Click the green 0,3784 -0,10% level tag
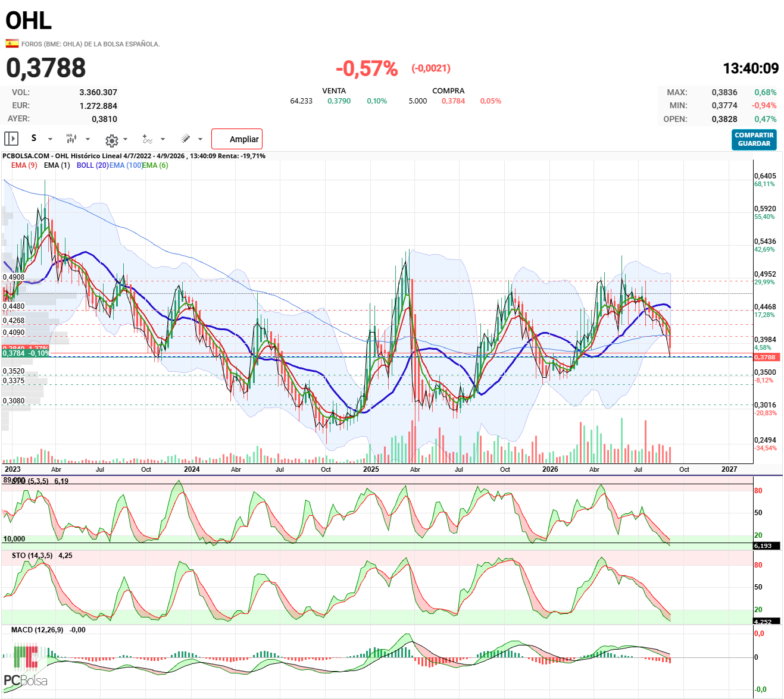Viewport: 784px width, 699px height. [26, 353]
